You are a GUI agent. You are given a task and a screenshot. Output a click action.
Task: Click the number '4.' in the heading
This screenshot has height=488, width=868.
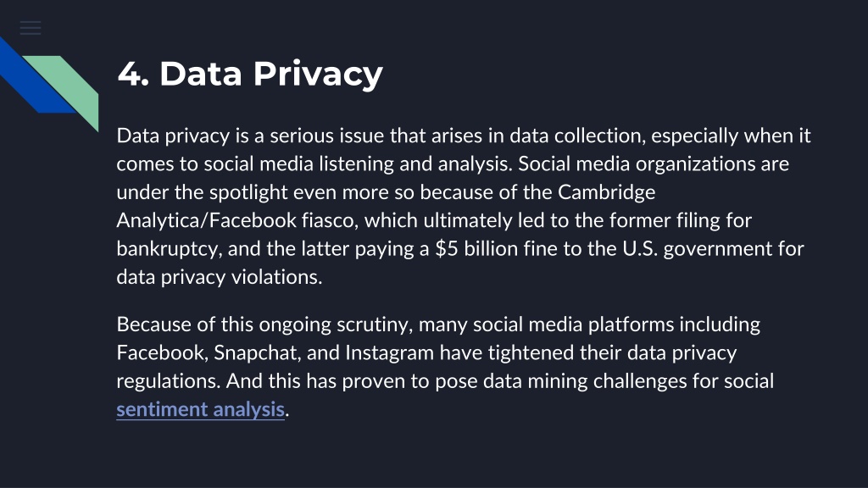[133, 74]
